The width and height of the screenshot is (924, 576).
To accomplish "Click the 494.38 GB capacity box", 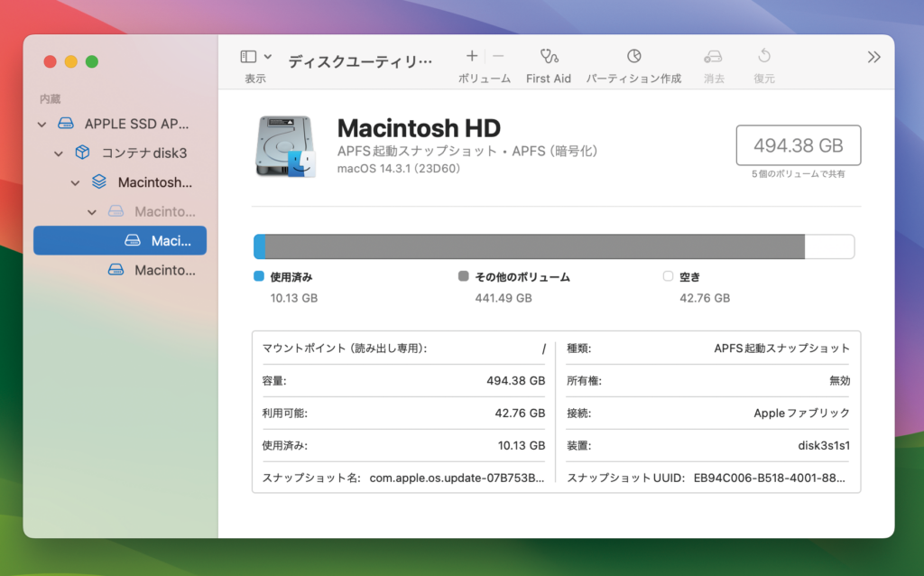I will [799, 145].
